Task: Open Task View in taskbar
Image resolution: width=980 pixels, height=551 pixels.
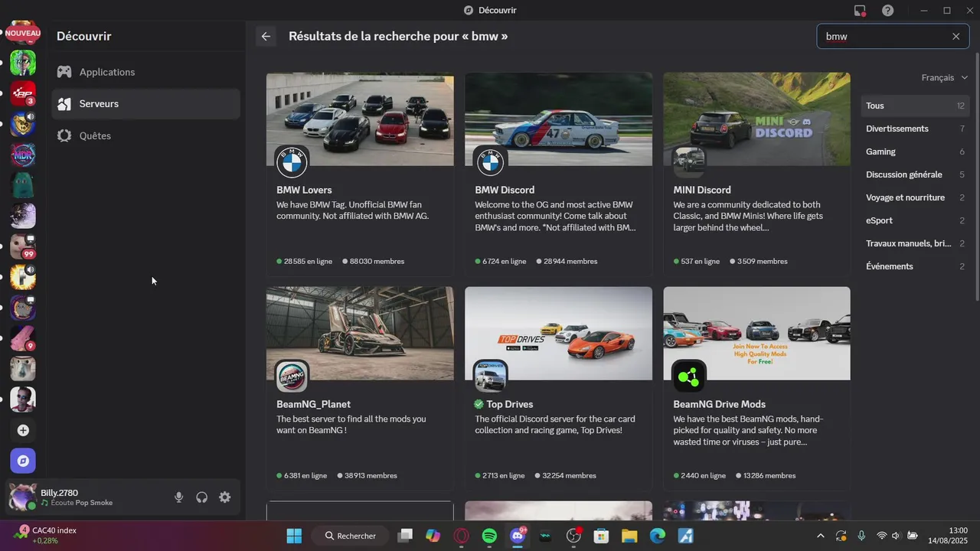Action: 406,536
